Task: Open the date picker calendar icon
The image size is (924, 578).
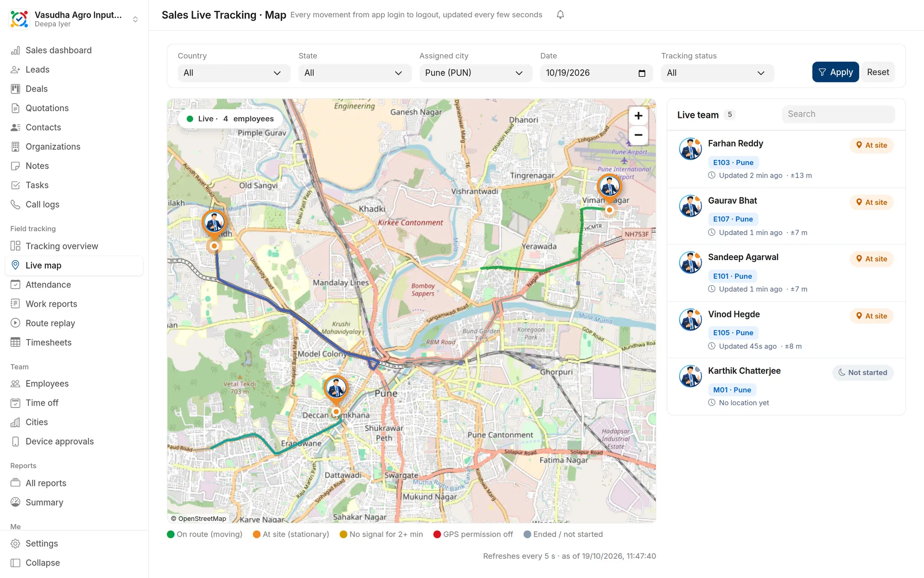Action: (x=642, y=73)
